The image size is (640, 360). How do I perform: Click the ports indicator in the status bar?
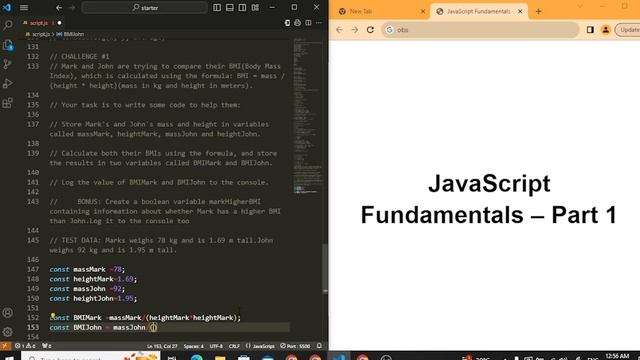(x=47, y=346)
